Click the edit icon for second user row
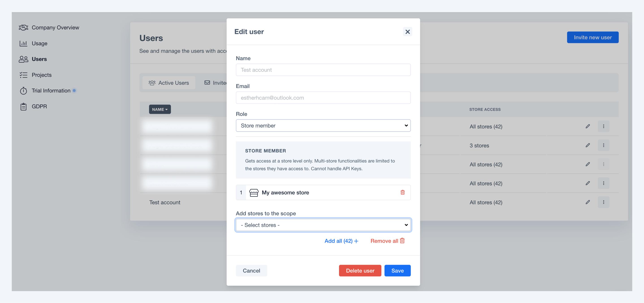The image size is (644, 303). pos(588,145)
